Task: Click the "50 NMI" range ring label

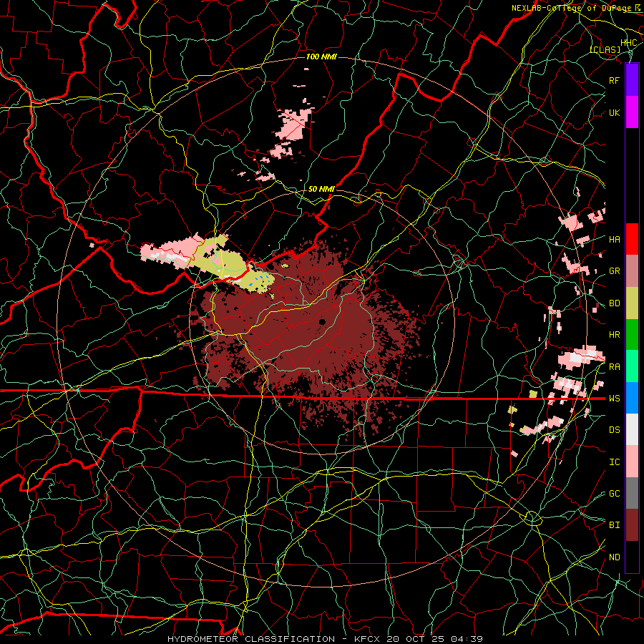Action: pyautogui.click(x=321, y=189)
